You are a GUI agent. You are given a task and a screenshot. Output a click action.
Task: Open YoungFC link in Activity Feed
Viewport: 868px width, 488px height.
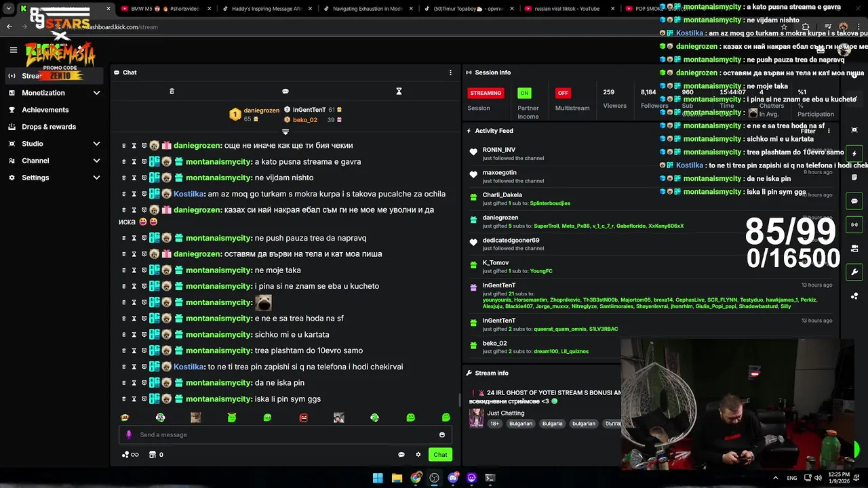[x=541, y=271]
